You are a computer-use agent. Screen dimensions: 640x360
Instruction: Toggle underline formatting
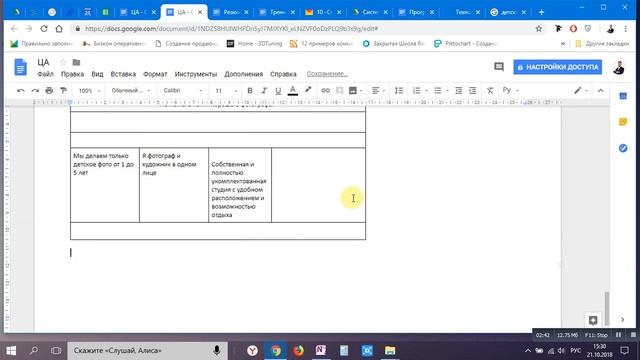(x=278, y=91)
